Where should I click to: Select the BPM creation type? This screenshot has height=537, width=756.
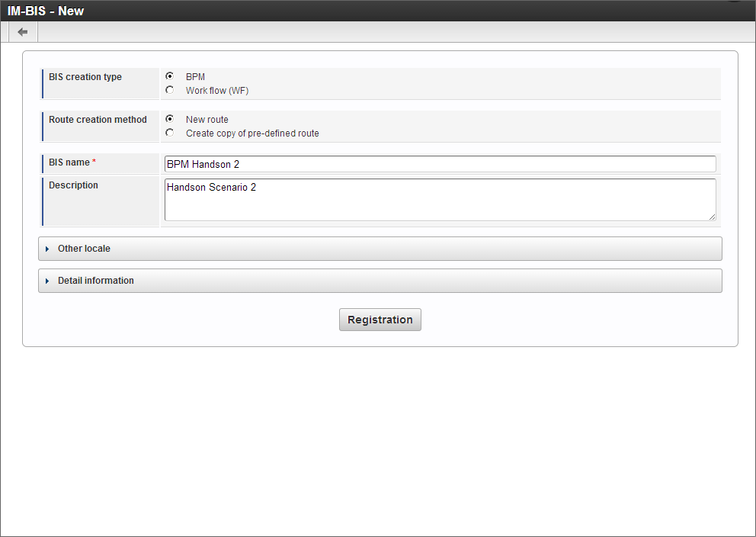170,76
